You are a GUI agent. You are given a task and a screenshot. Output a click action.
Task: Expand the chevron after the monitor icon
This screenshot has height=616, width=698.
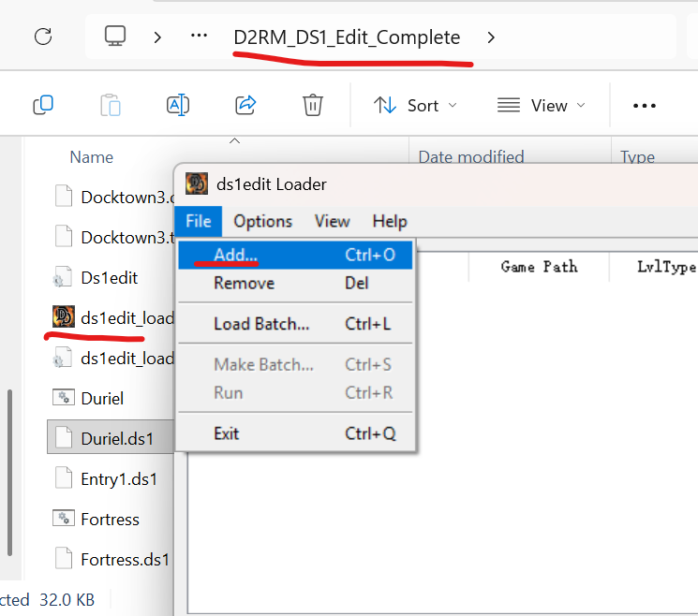[157, 37]
